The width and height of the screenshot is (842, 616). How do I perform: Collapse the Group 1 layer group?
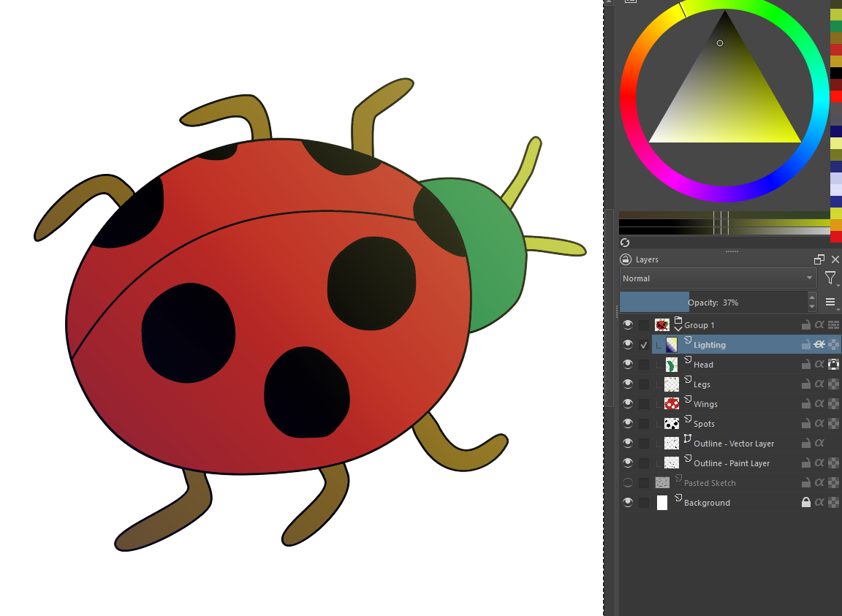(x=678, y=329)
